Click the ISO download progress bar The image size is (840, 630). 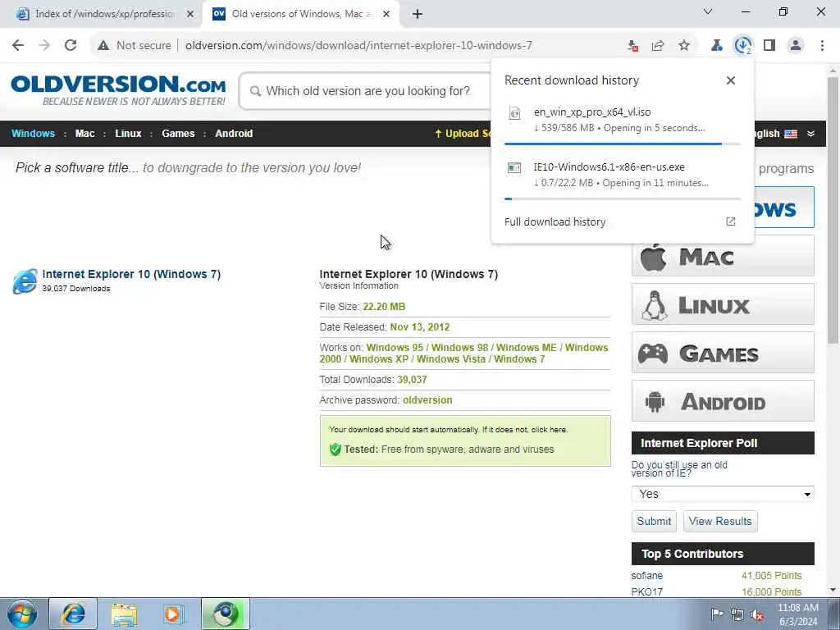coord(623,144)
